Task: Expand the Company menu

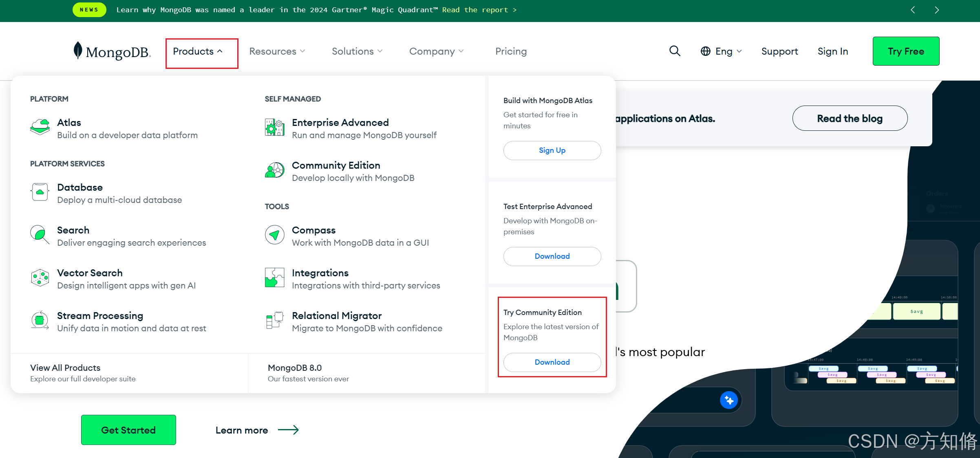Action: 437,51
